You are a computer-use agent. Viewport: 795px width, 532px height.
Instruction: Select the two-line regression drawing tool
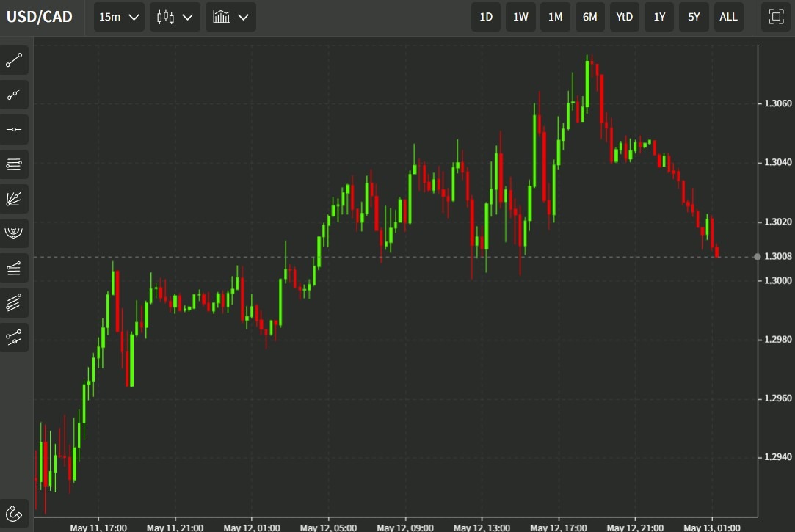pyautogui.click(x=14, y=337)
